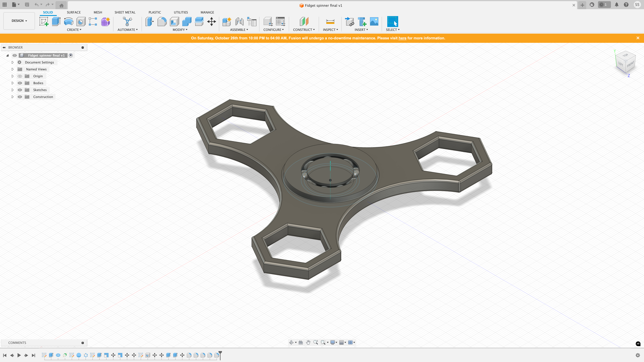Click the Measure tool under Inspect
Viewport: 644px width, 362px height.
click(330, 22)
